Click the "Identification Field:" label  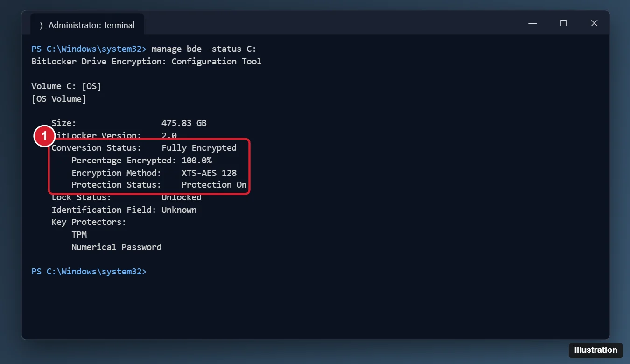coord(104,210)
